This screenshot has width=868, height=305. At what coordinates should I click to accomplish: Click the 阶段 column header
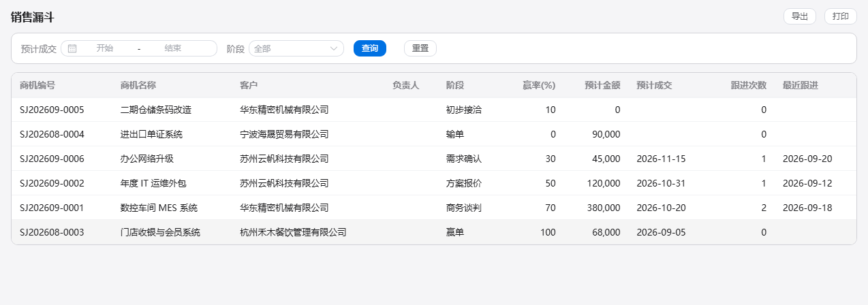point(455,85)
